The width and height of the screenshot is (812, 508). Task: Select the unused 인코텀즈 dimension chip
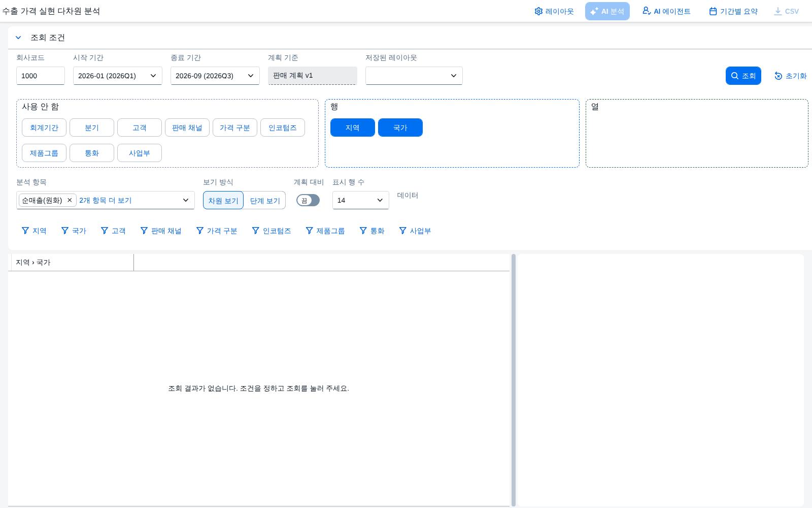[283, 128]
